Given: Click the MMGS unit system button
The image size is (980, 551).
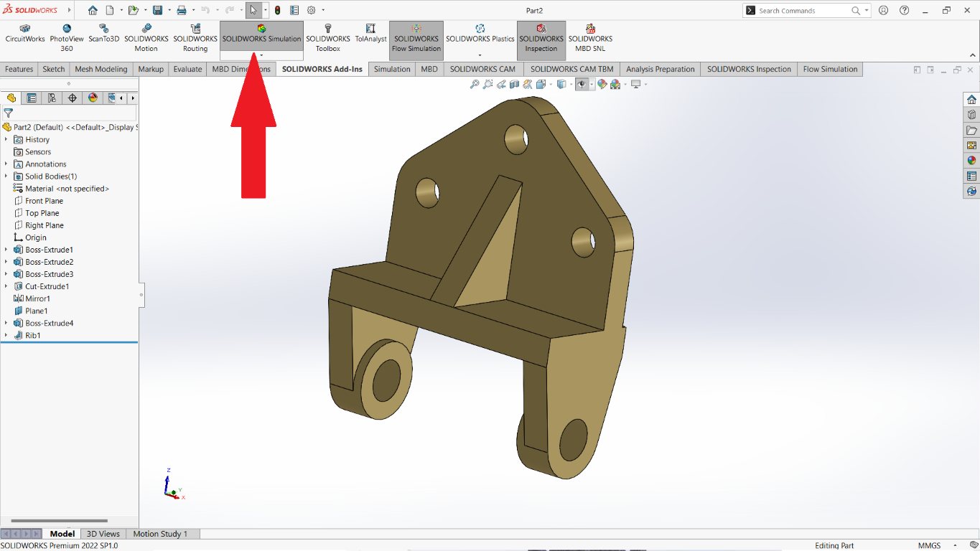Looking at the screenshot, I should tap(929, 546).
